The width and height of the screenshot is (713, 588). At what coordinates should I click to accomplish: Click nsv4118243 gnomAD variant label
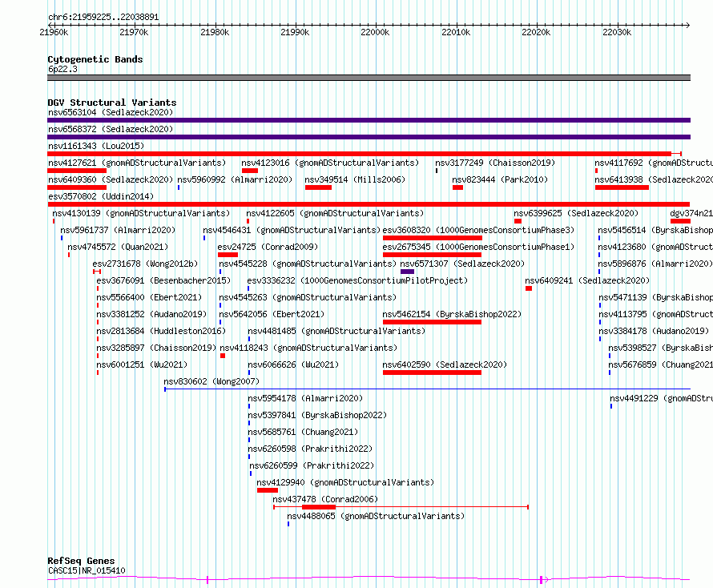point(308,348)
